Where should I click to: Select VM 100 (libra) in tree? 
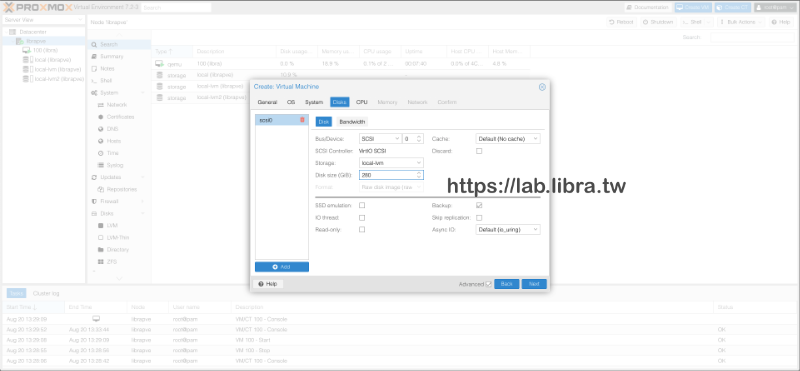click(45, 51)
